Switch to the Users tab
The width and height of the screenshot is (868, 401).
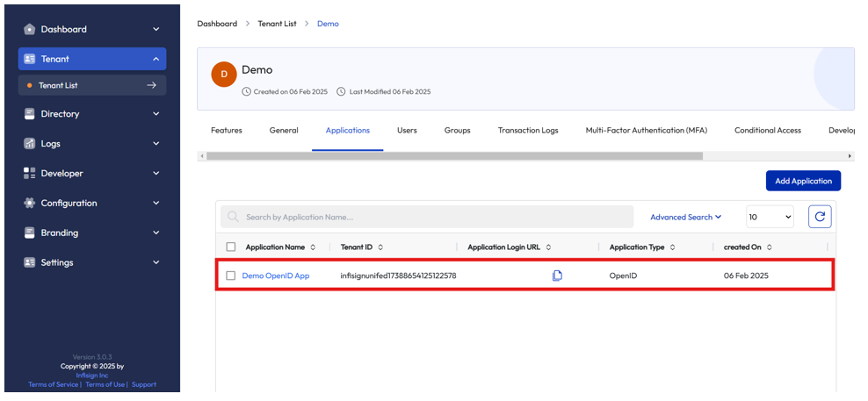coord(407,131)
